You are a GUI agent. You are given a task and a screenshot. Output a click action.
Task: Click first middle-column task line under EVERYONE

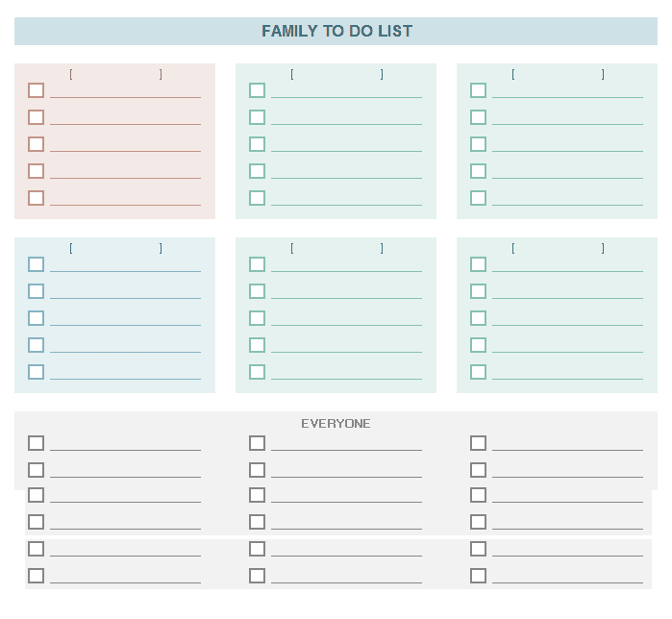click(x=346, y=444)
